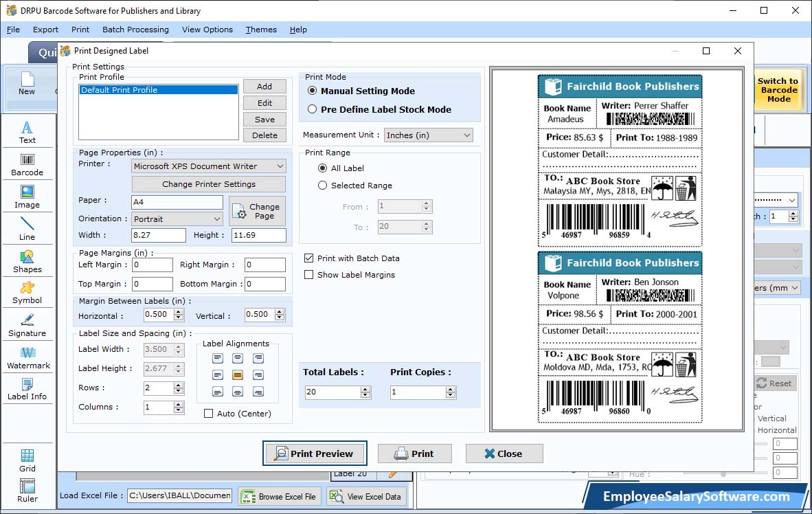Image resolution: width=812 pixels, height=514 pixels.
Task: Select Default Print Profile in the list
Action: coord(159,89)
